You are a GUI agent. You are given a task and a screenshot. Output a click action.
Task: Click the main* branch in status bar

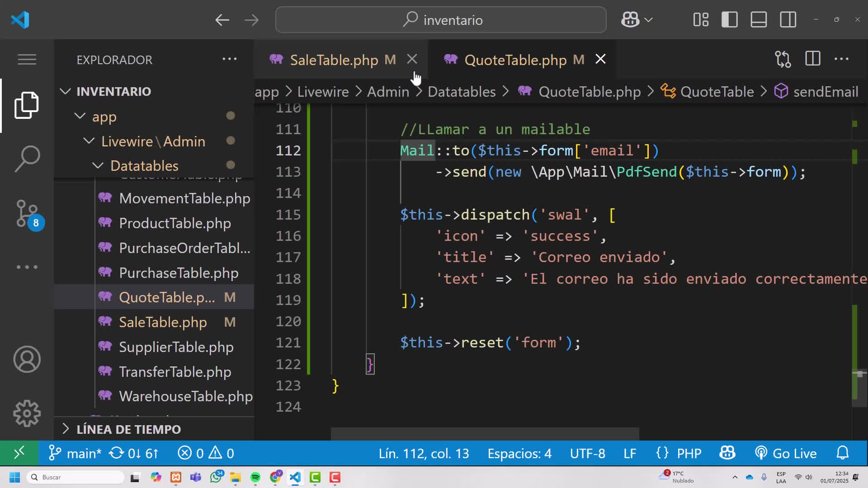75,453
